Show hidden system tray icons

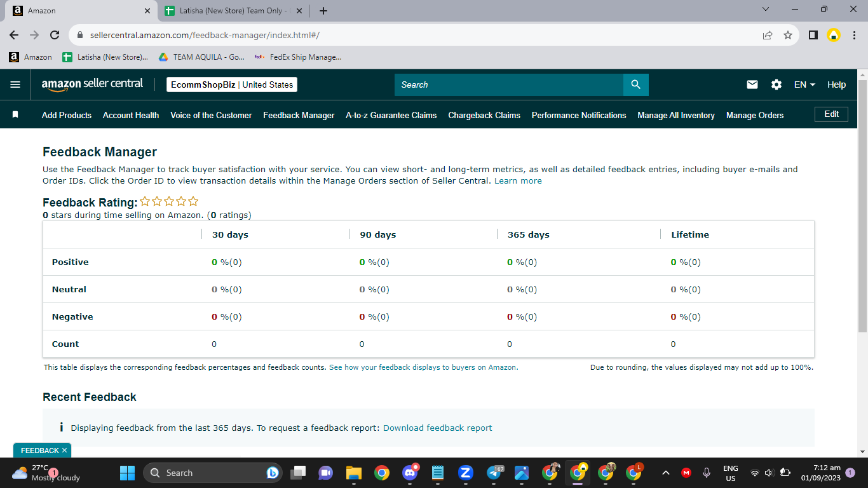click(666, 473)
